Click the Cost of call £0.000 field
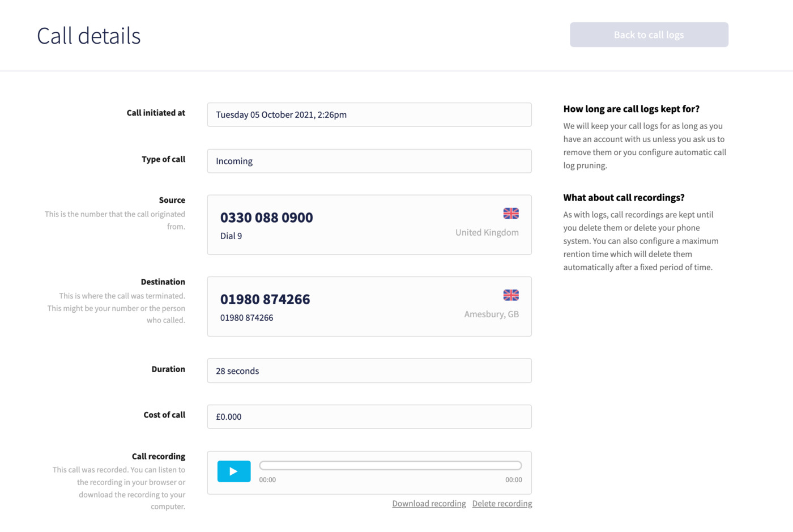793x532 pixels. pos(369,416)
